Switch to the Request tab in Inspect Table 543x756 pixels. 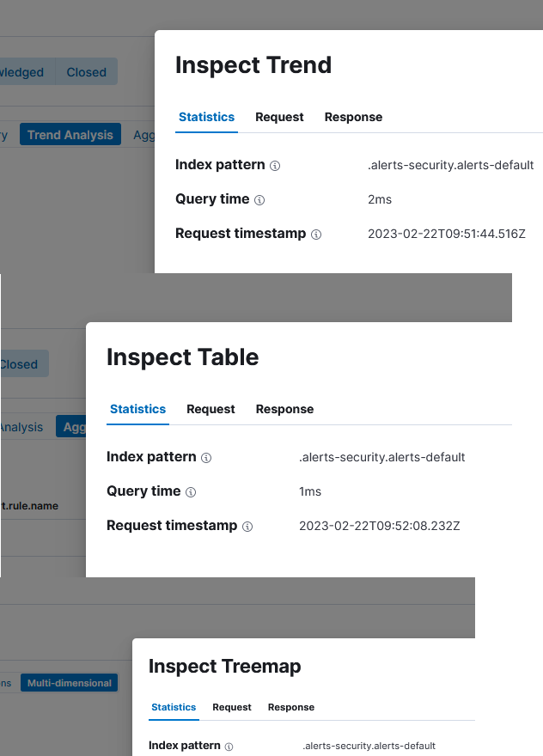[210, 409]
